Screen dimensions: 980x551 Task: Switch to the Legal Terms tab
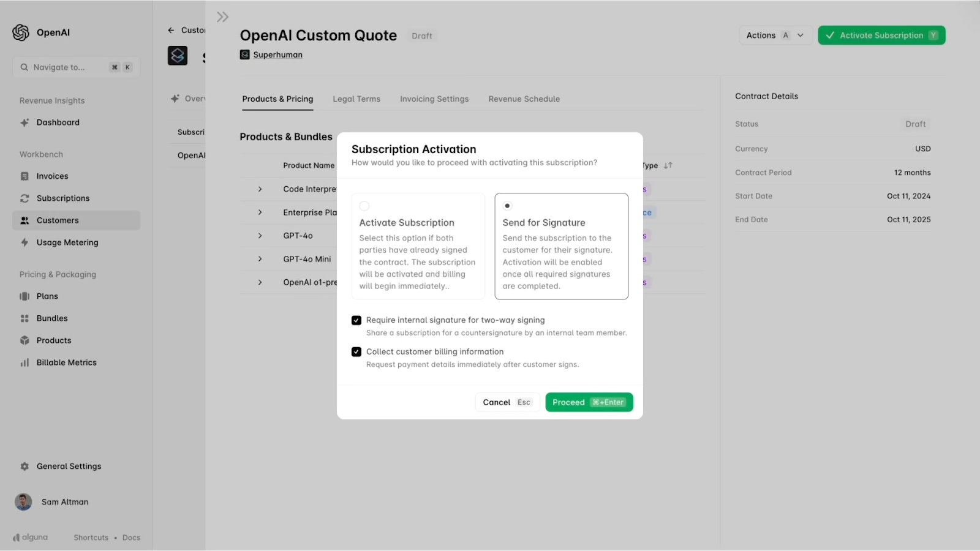[356, 99]
